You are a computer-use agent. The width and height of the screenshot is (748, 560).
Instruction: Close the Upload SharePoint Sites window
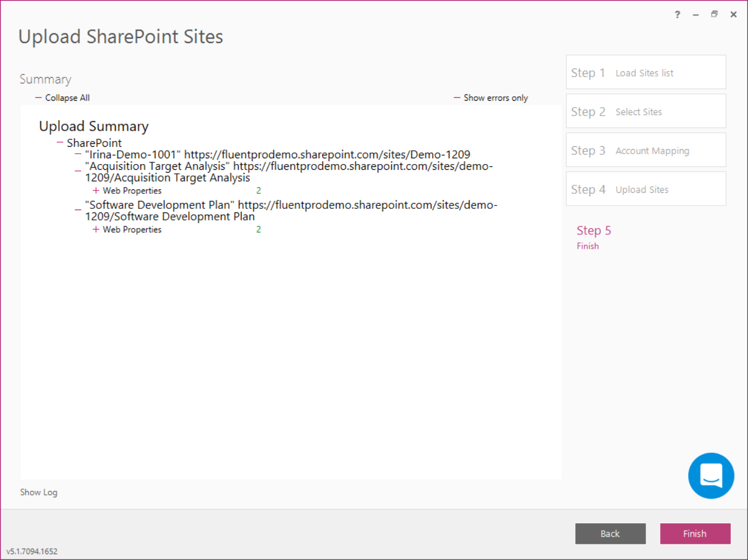[734, 14]
